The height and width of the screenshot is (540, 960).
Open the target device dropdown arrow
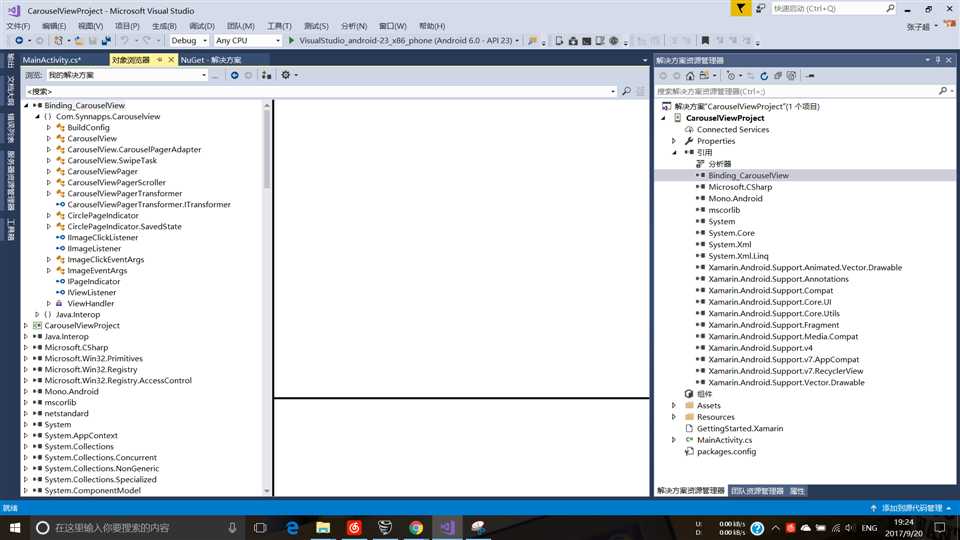click(517, 40)
